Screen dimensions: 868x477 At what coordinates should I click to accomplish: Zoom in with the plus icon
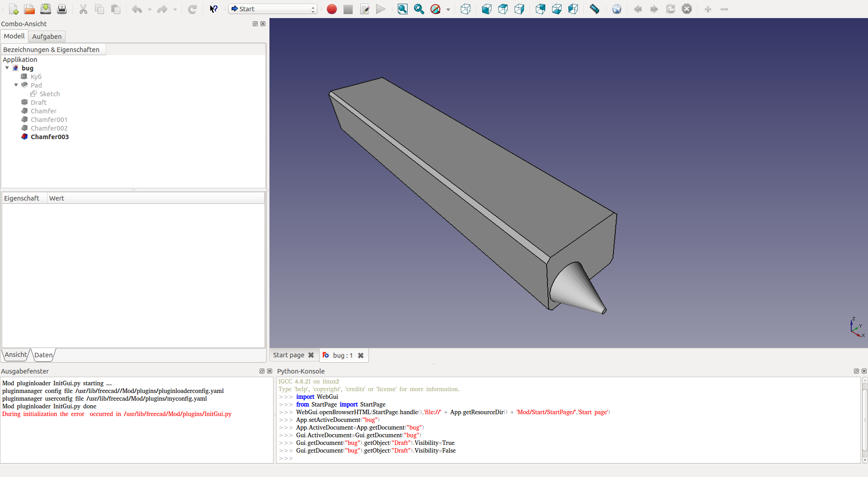click(708, 9)
